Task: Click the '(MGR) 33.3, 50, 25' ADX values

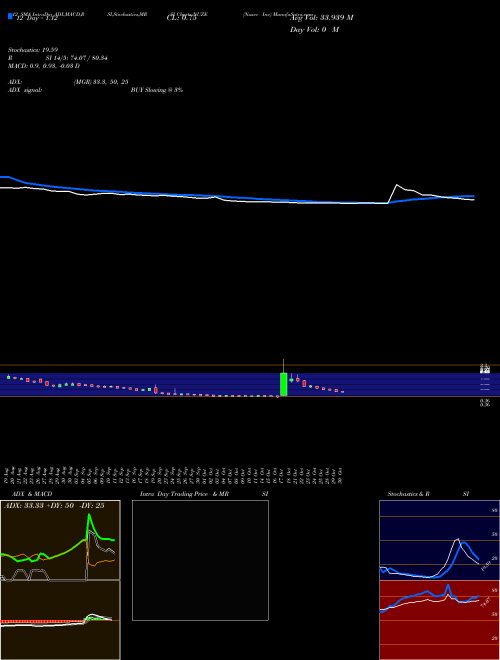Action: [101, 82]
